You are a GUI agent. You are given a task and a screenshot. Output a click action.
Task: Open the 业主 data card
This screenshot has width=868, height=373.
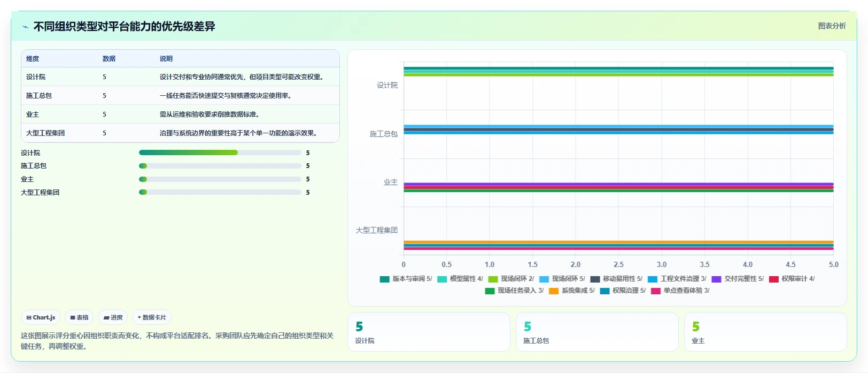(765, 332)
